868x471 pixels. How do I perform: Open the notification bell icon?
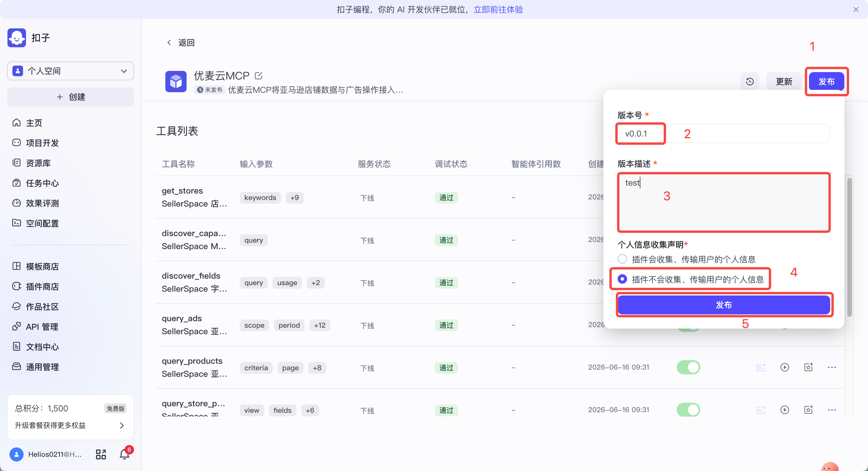pyautogui.click(x=124, y=454)
